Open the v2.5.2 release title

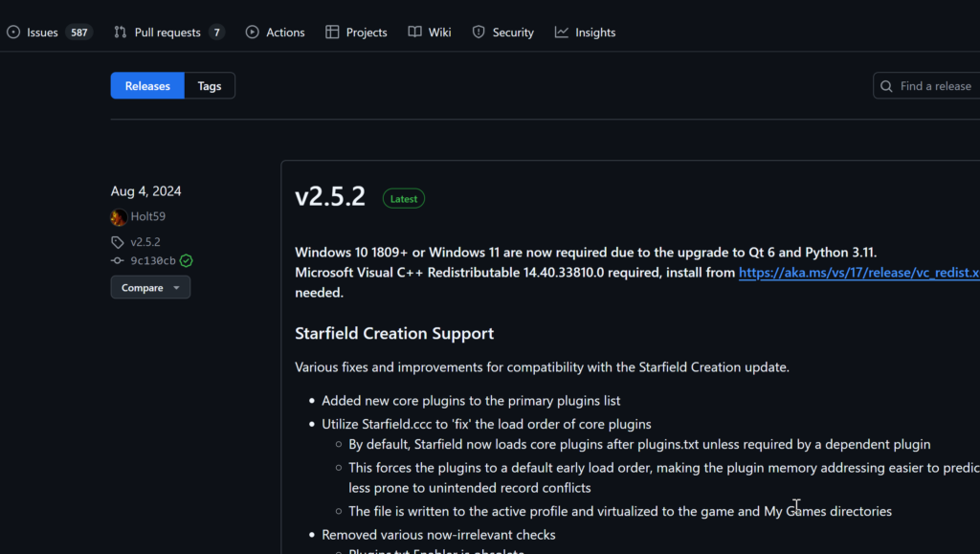tap(330, 197)
